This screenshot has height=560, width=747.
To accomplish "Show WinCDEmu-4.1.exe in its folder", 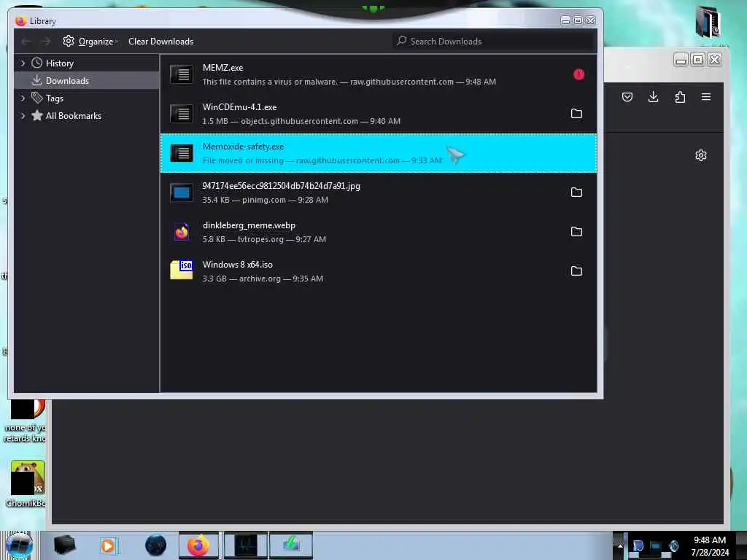I will (x=576, y=113).
